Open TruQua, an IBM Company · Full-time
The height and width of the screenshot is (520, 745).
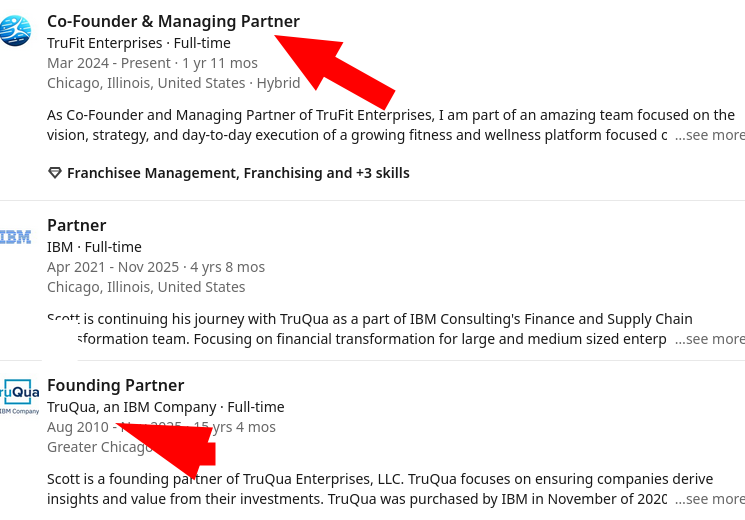coord(165,407)
